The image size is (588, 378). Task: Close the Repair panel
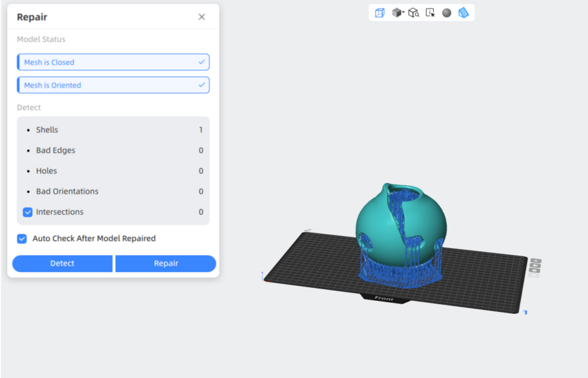202,17
